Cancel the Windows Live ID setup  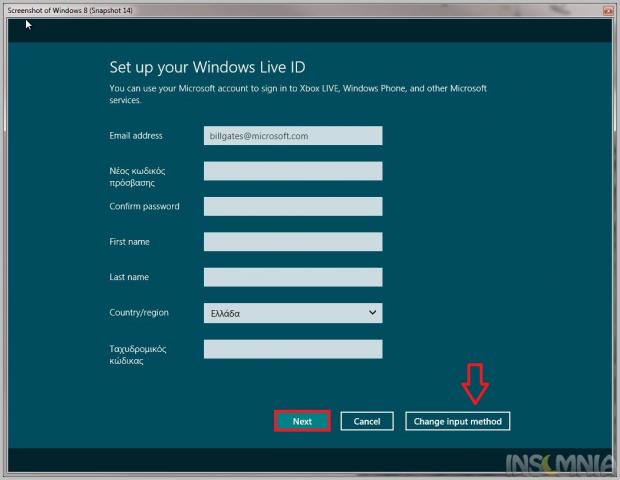coord(367,421)
